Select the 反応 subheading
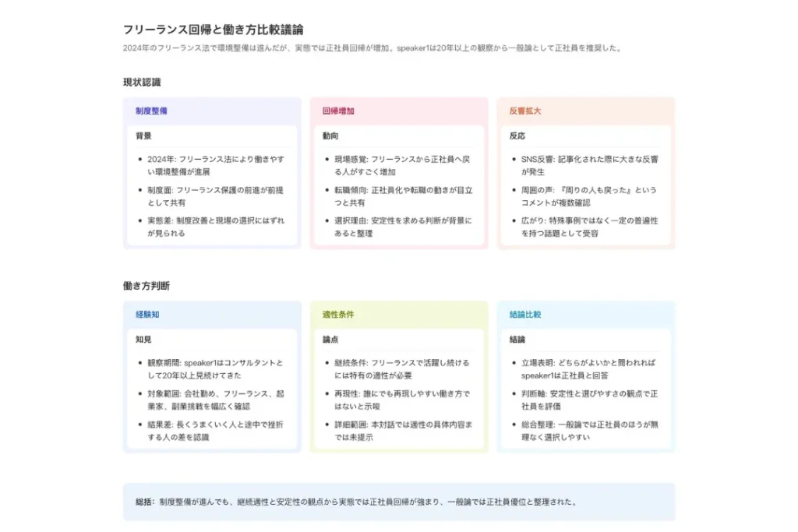This screenshot has width=798, height=532. point(517,136)
